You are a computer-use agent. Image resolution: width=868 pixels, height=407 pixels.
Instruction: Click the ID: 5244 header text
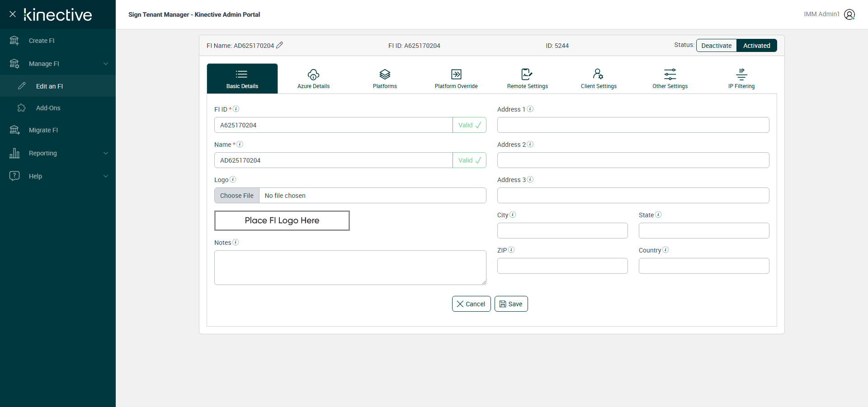tap(557, 46)
